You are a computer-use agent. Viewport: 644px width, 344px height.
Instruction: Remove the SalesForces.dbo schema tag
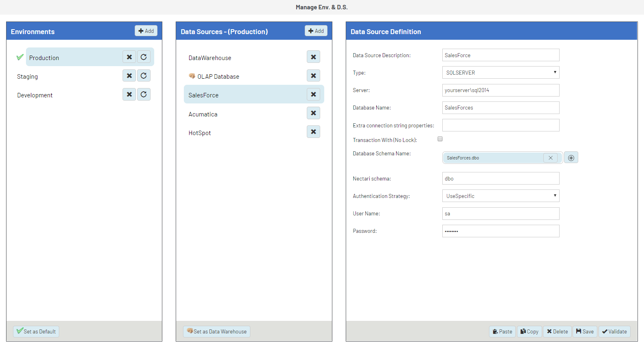[550, 158]
